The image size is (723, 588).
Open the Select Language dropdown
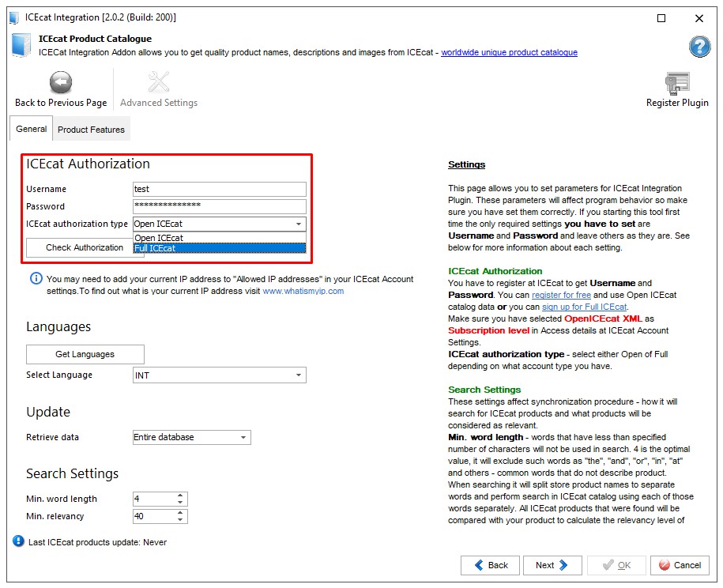pyautogui.click(x=220, y=375)
